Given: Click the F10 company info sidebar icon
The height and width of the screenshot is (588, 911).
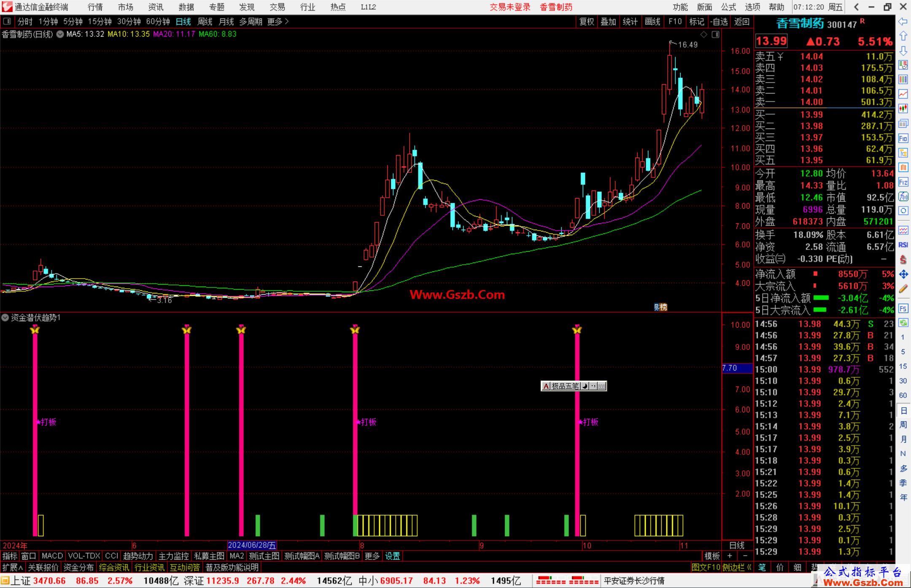Looking at the screenshot, I should [x=903, y=138].
